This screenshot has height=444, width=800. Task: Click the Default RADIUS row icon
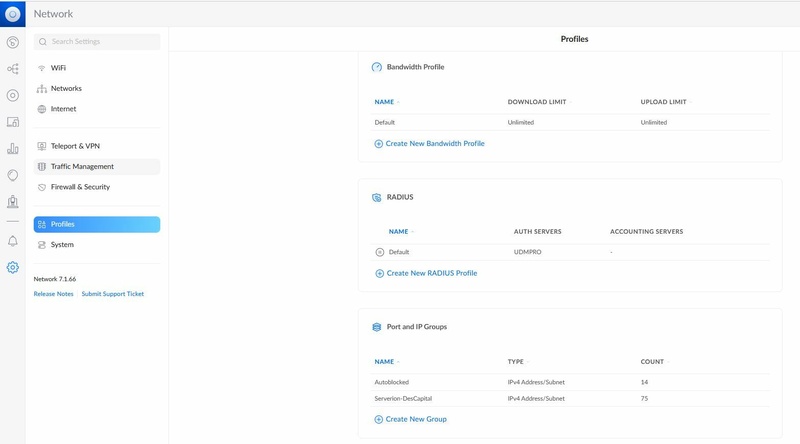380,252
